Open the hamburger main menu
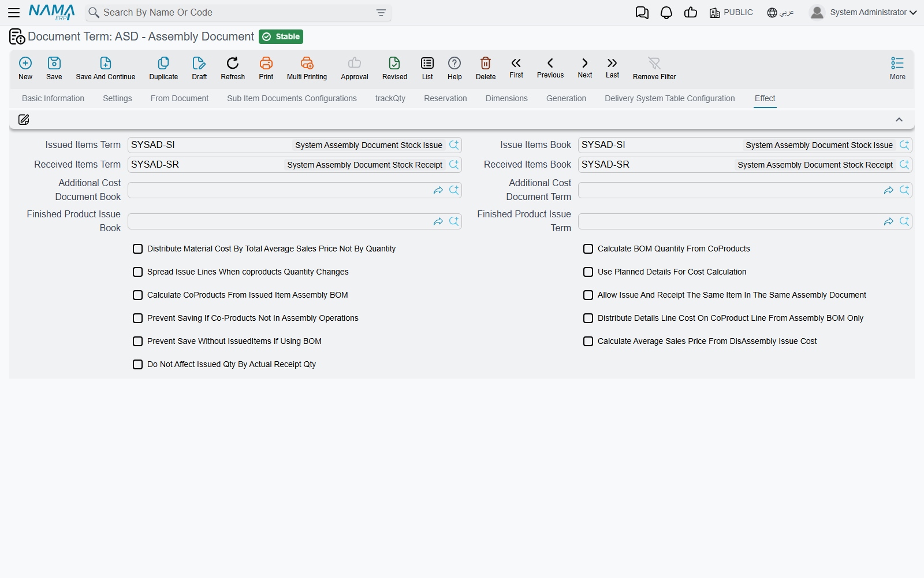Image resolution: width=924 pixels, height=578 pixels. (14, 12)
